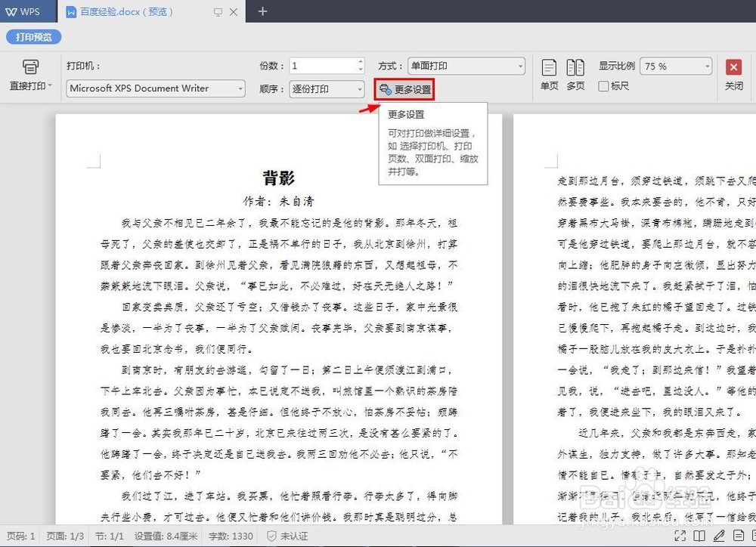Image resolution: width=756 pixels, height=547 pixels.
Task: Enter fullscreen via status bar icon
Action: point(680,536)
